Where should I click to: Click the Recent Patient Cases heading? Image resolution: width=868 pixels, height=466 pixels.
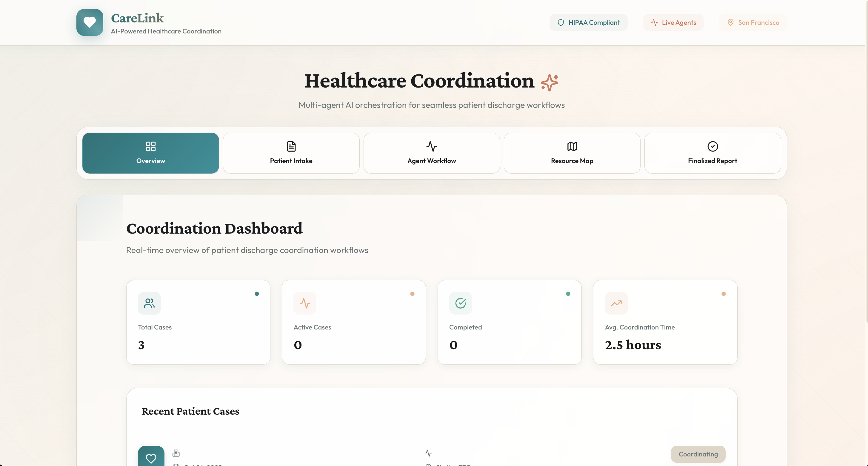pos(190,411)
